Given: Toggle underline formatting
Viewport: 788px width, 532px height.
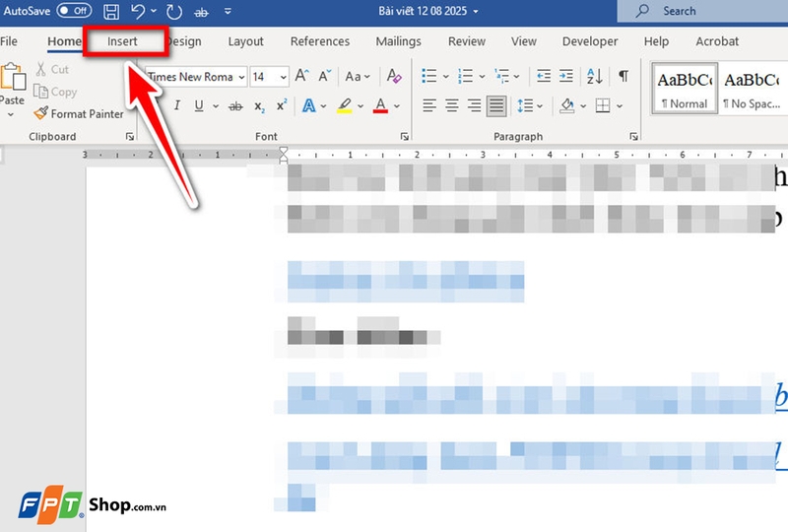Looking at the screenshot, I should 199,105.
